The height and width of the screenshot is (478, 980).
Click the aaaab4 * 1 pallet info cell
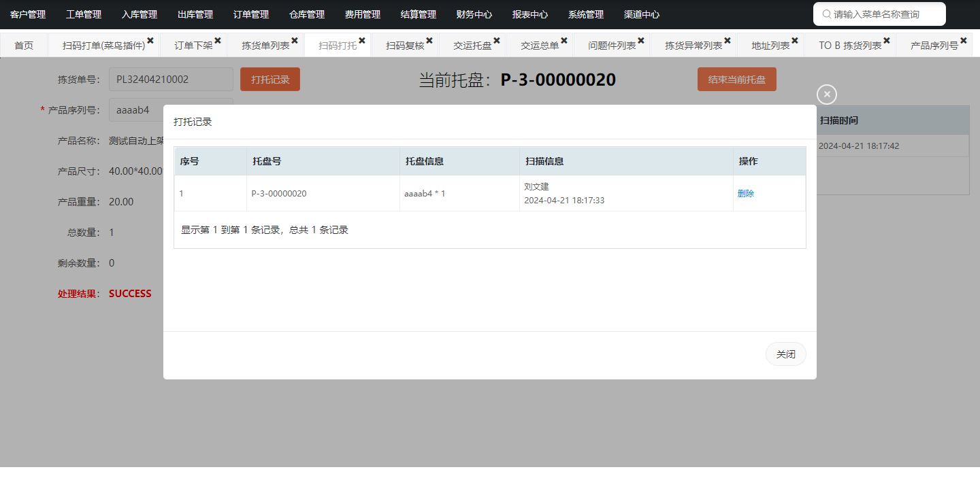coord(459,193)
